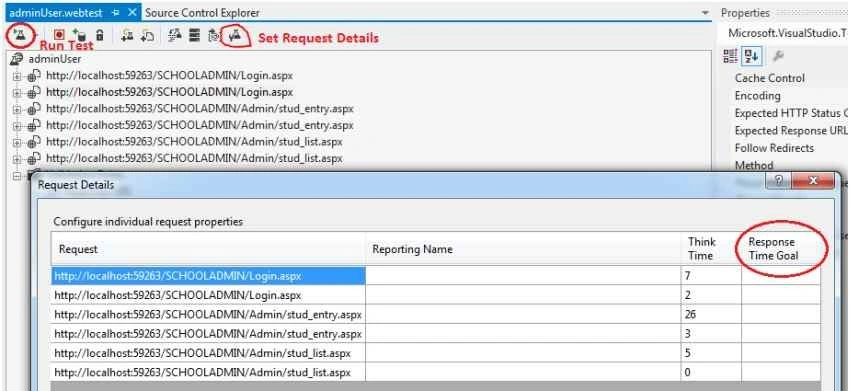Click the Request column header
This screenshot has height=391, width=850.
pos(209,249)
